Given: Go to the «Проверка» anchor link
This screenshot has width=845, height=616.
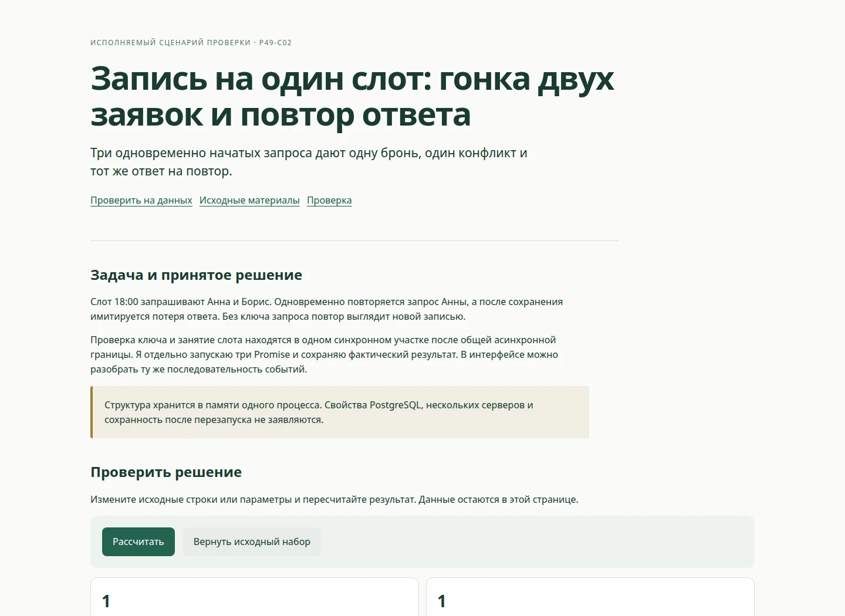Looking at the screenshot, I should [x=329, y=200].
